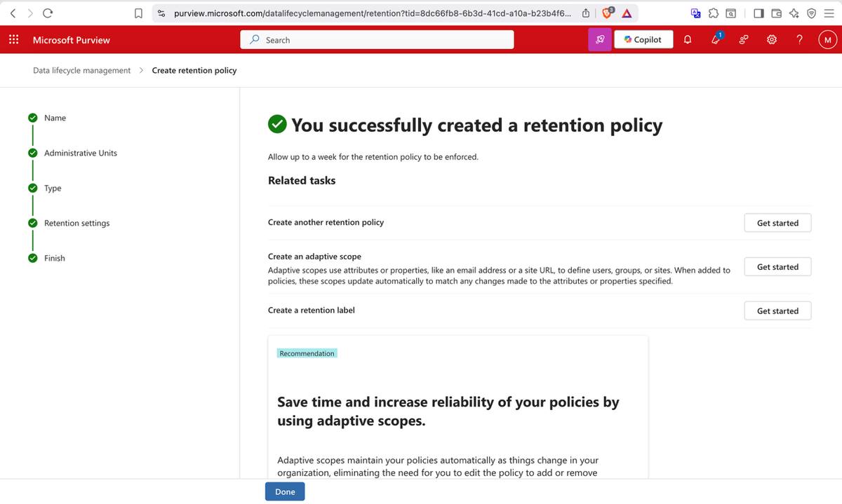Open the Leo AI sparkle icon
Screen dimensions: 842x504
pyautogui.click(x=794, y=13)
